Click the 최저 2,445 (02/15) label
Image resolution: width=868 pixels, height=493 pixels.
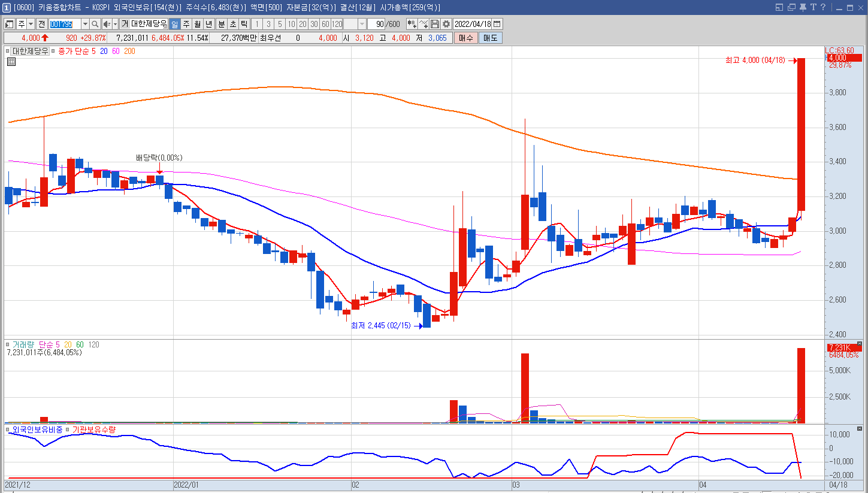pyautogui.click(x=381, y=326)
